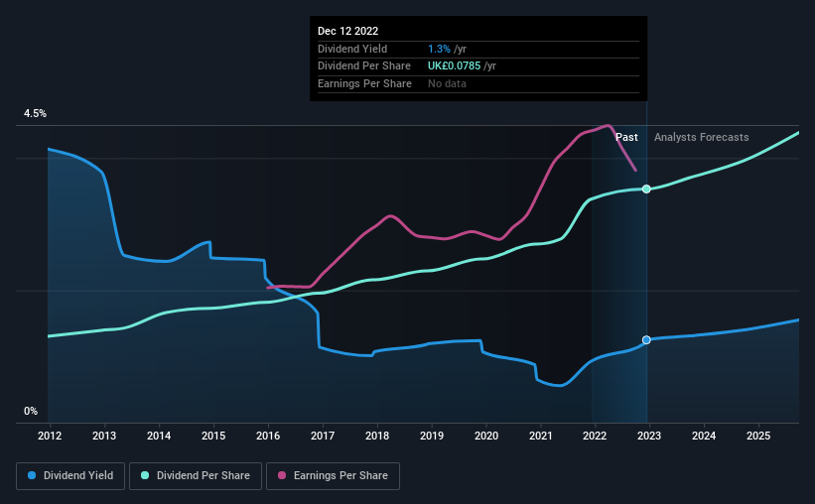Click the 2023 x-axis label

tap(649, 436)
